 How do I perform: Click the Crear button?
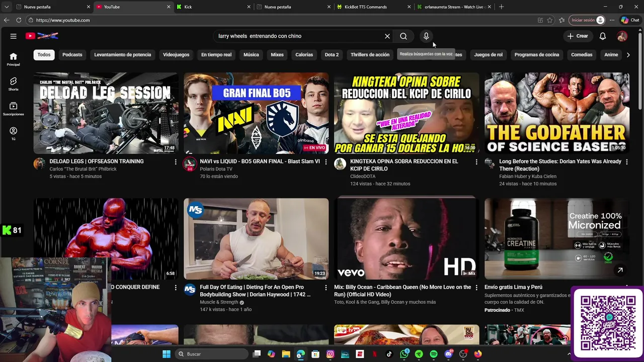(577, 36)
